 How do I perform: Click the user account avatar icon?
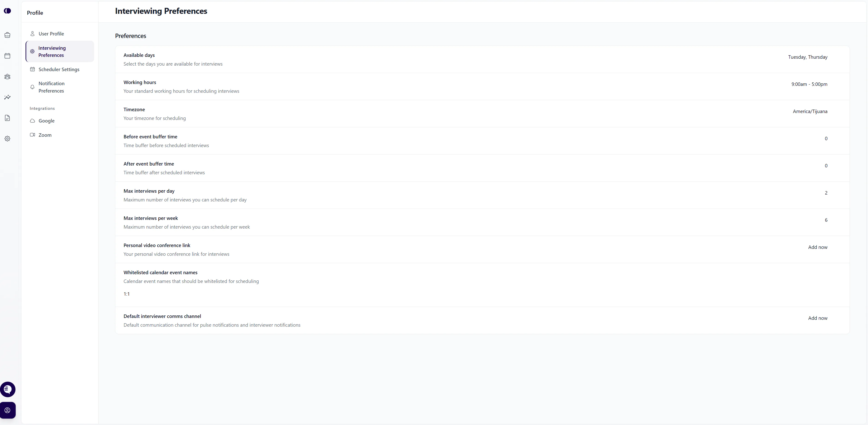[x=8, y=410]
